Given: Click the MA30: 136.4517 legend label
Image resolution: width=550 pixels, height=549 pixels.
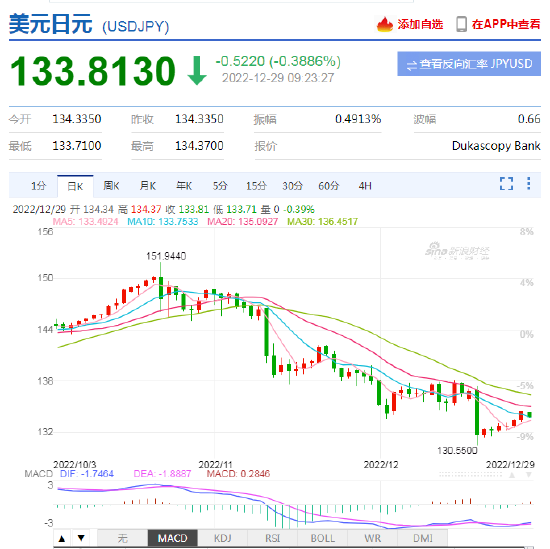Looking at the screenshot, I should pos(322,222).
